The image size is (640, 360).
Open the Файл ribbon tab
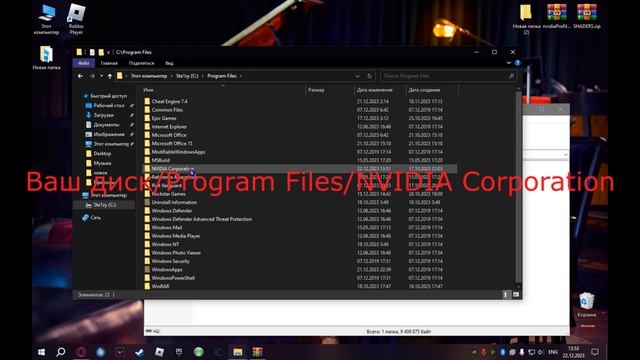(84, 63)
